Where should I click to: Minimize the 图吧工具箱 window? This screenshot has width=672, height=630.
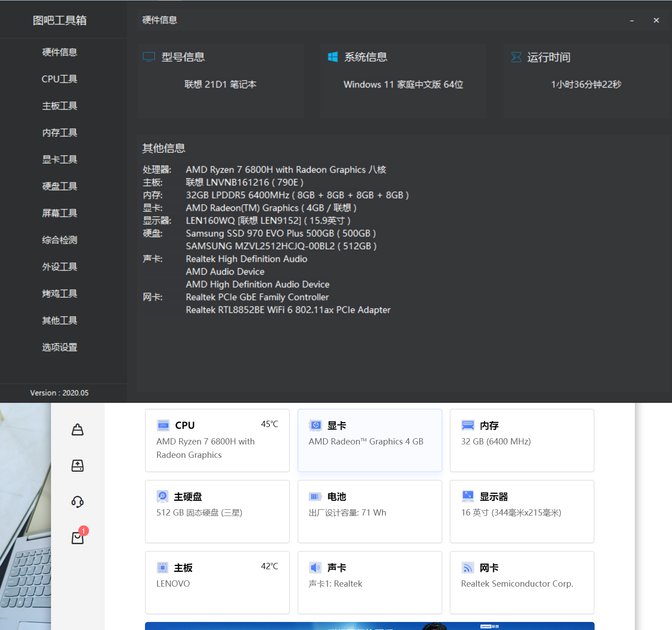632,21
